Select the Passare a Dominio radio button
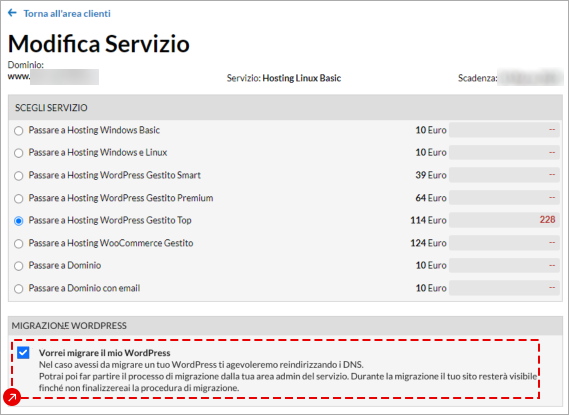This screenshot has height=415, width=569. [19, 266]
